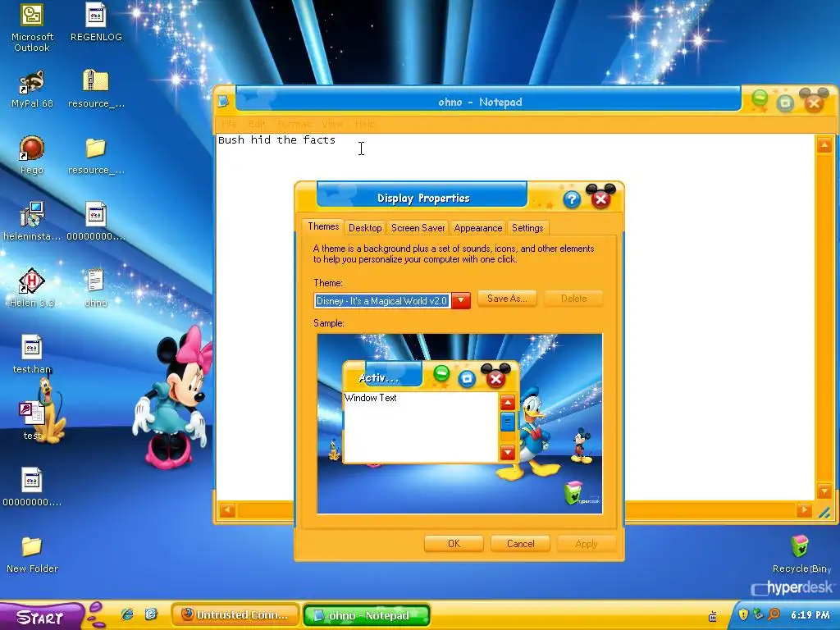Open the Notepad File menu

point(229,124)
